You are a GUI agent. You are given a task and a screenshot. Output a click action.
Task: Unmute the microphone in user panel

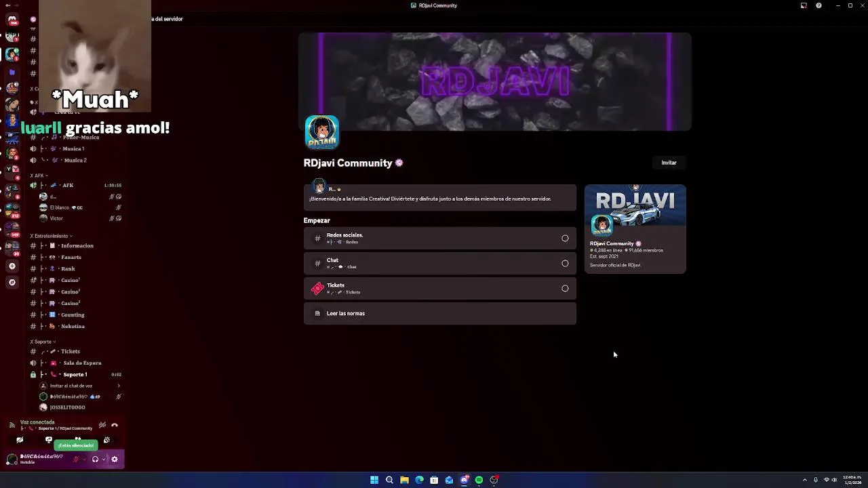click(76, 460)
